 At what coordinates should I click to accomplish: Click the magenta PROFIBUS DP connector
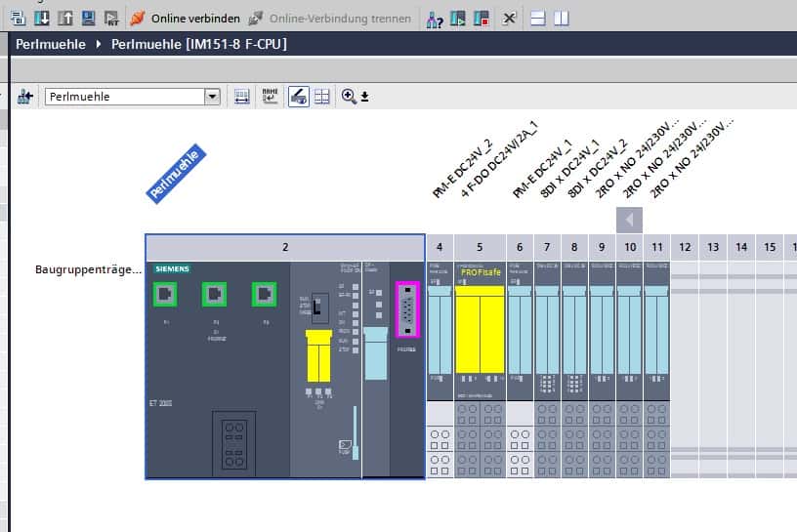click(407, 308)
